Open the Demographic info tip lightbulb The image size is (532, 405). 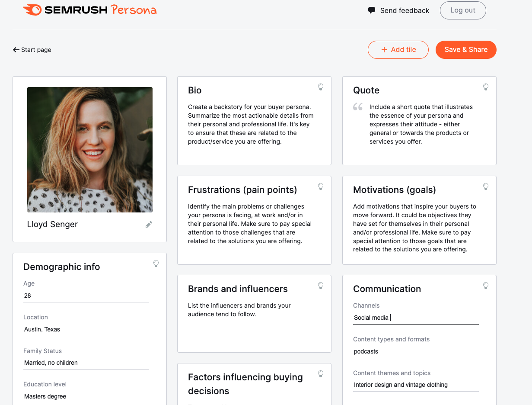tap(156, 264)
